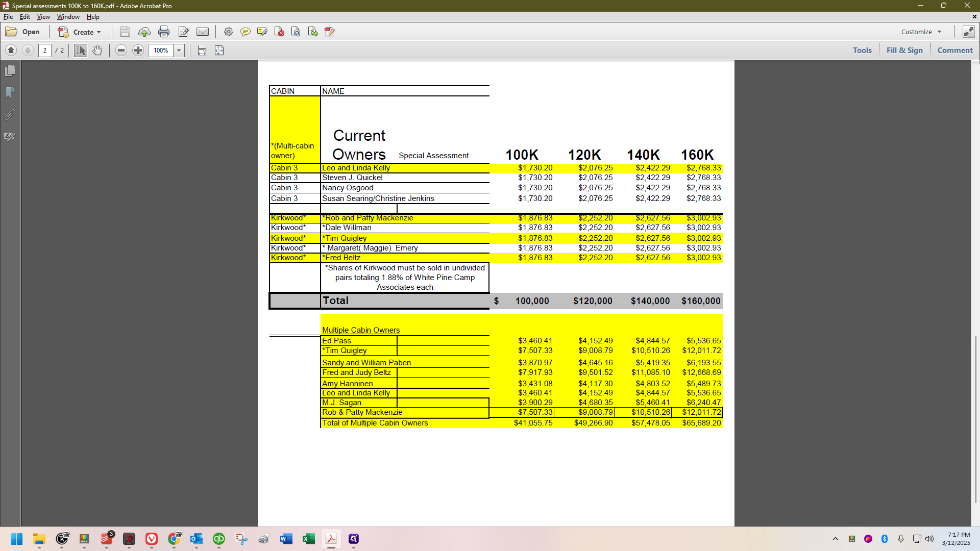980x551 pixels.
Task: Open the Window menu
Action: (x=68, y=17)
